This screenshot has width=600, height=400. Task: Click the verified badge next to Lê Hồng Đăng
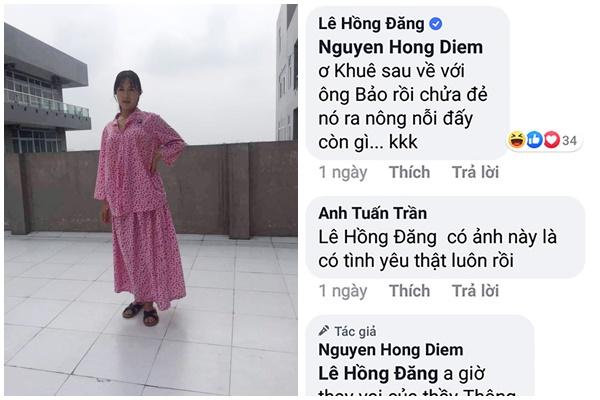tap(435, 24)
